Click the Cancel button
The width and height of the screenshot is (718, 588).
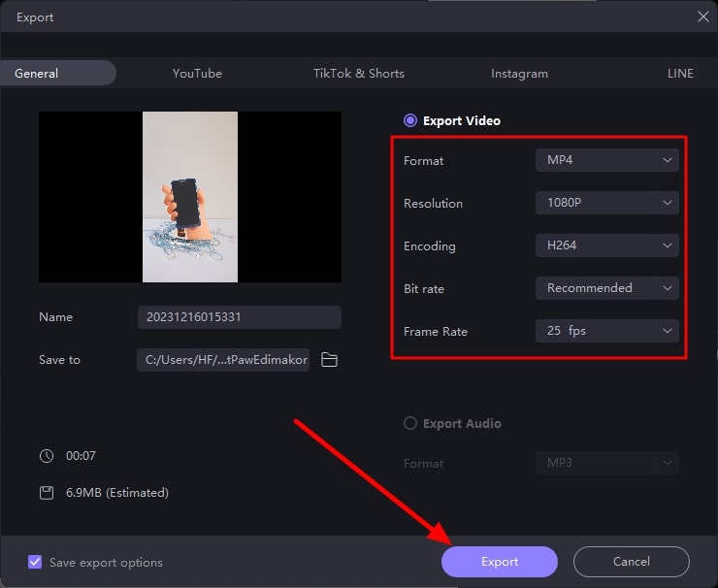coord(632,562)
